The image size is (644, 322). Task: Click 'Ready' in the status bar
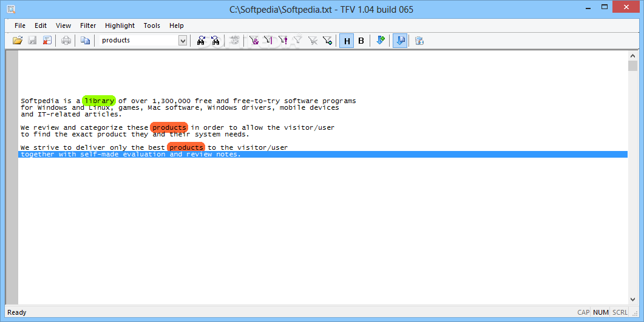tap(17, 312)
